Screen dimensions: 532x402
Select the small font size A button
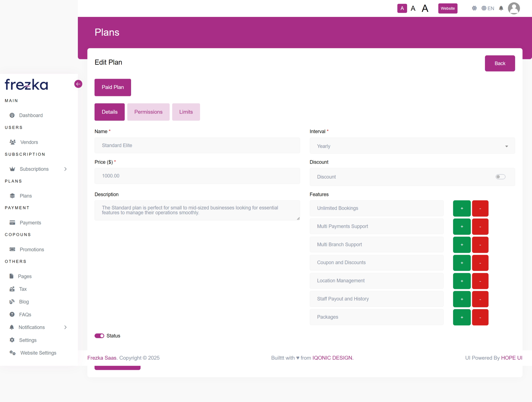click(402, 8)
